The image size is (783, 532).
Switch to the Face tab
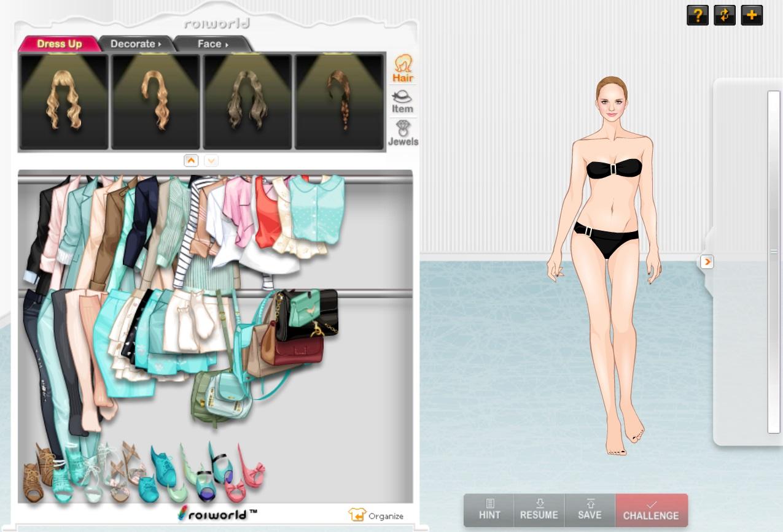pyautogui.click(x=212, y=44)
